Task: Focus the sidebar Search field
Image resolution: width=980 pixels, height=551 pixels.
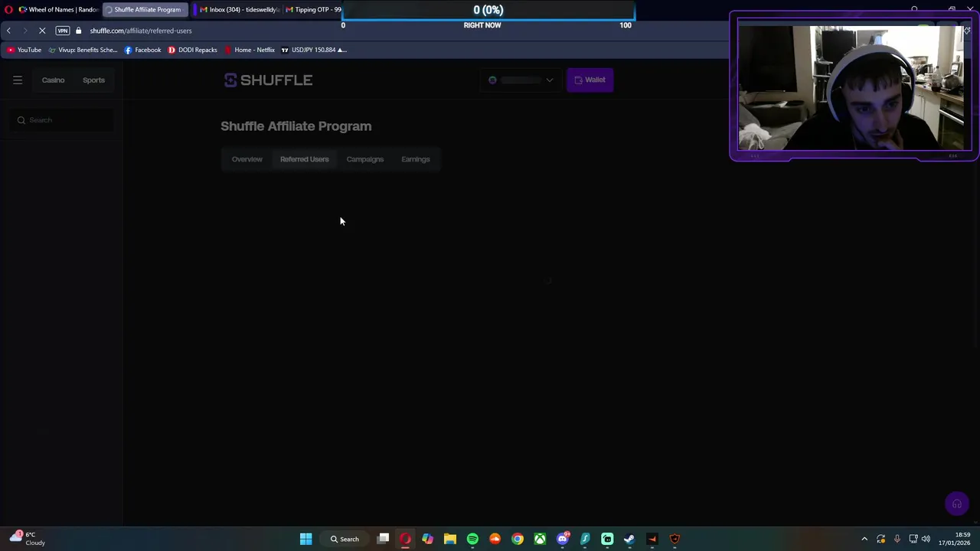Action: pyautogui.click(x=61, y=120)
